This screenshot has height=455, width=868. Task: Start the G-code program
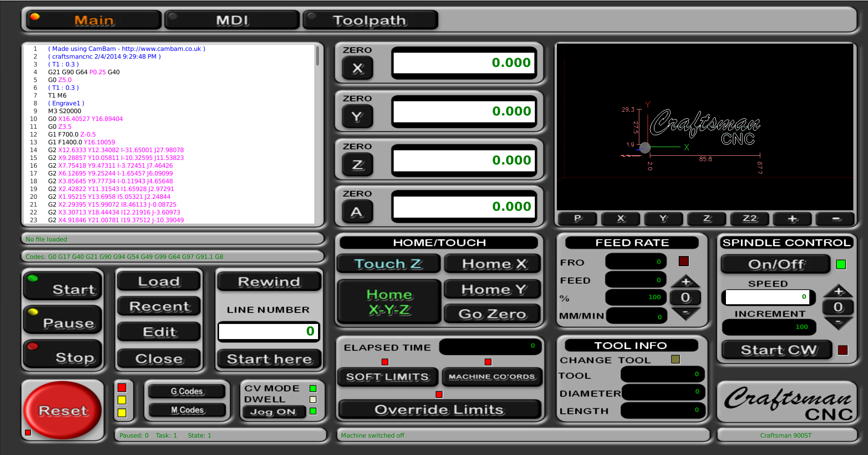tap(63, 285)
